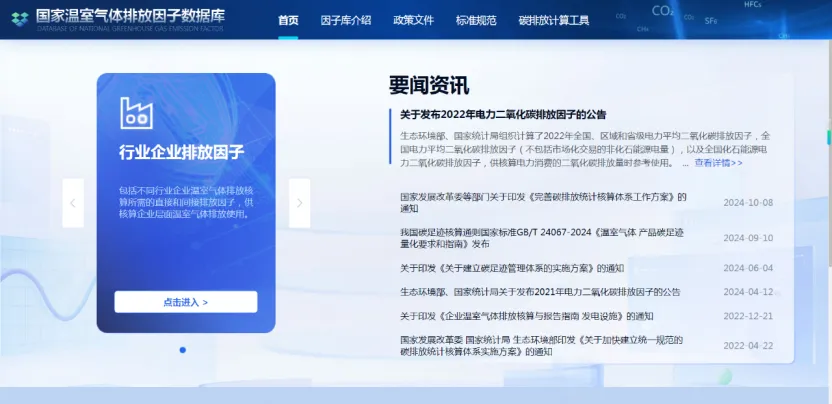Click the 行业企业排放因子 card title
Viewport: 832px width, 404px height.
tap(182, 152)
